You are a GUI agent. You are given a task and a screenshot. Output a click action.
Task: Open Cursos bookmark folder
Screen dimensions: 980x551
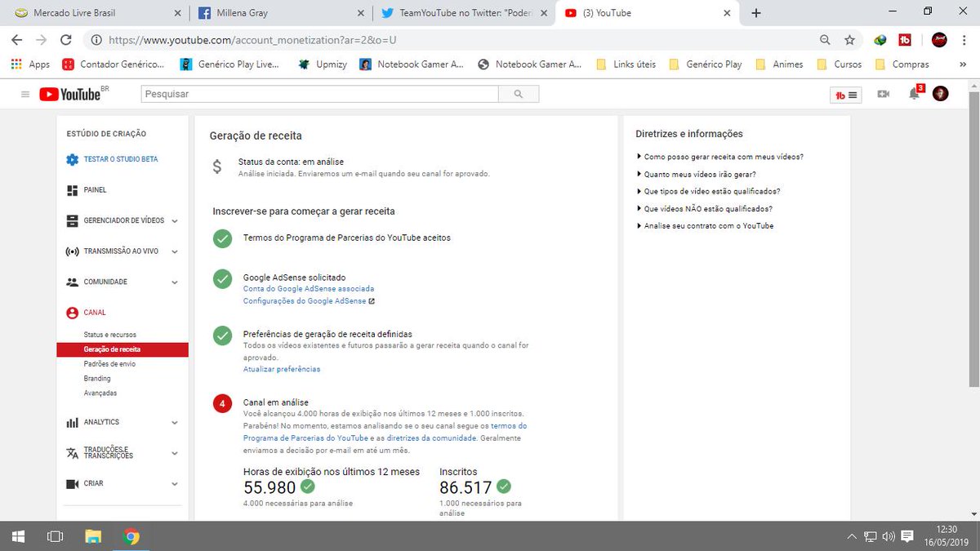(839, 64)
